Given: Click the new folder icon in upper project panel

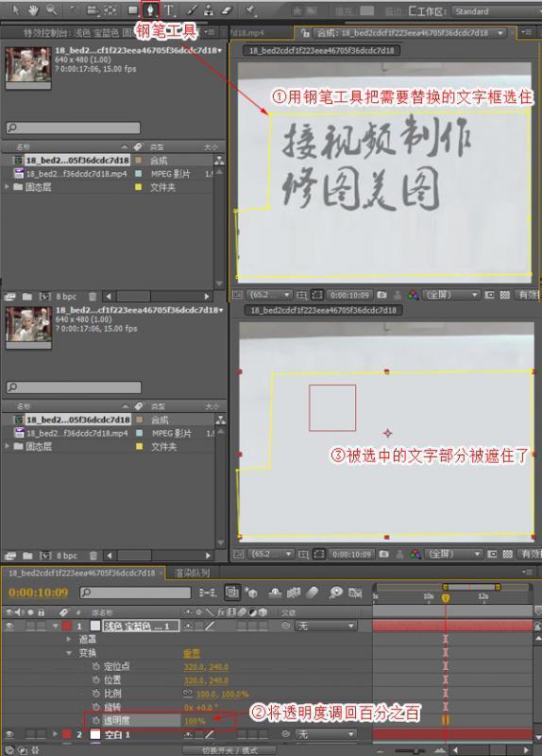Looking at the screenshot, I should click(27, 297).
